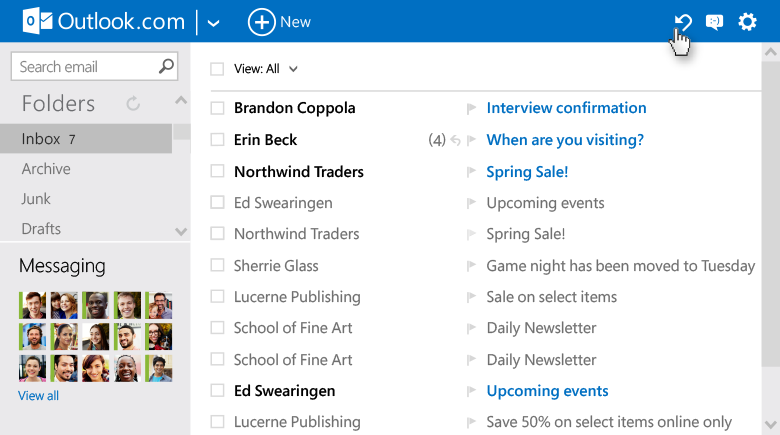
Task: Flag the Game night email from Sherrie Glass
Action: point(470,266)
